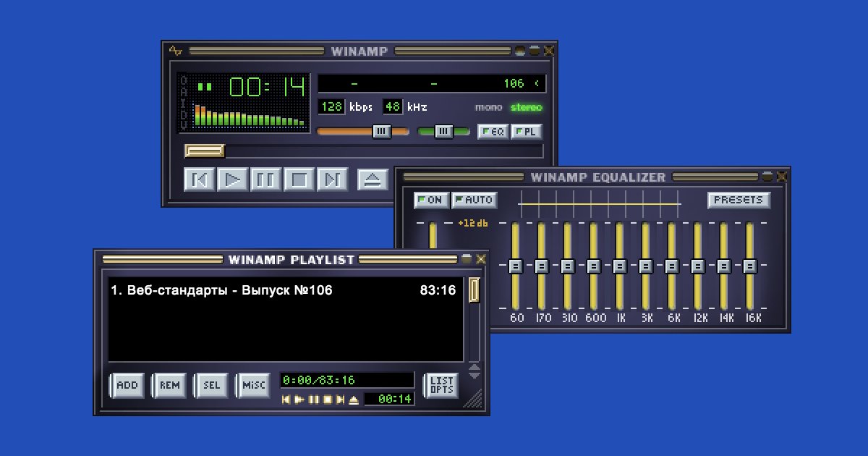The height and width of the screenshot is (456, 868).
Task: Skip to next track in main window
Action: coord(332,179)
